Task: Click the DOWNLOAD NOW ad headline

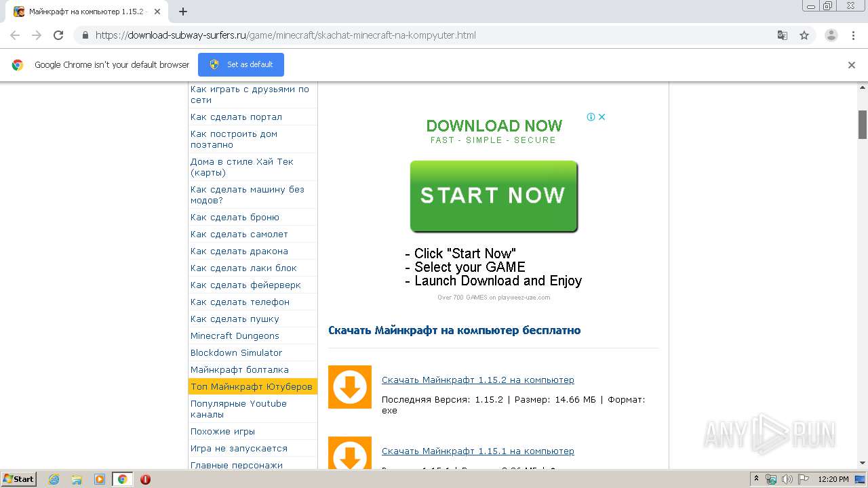Action: pos(494,125)
